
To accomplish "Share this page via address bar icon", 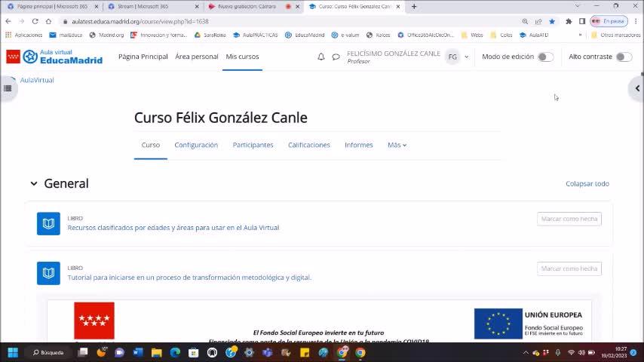I will 538,21.
